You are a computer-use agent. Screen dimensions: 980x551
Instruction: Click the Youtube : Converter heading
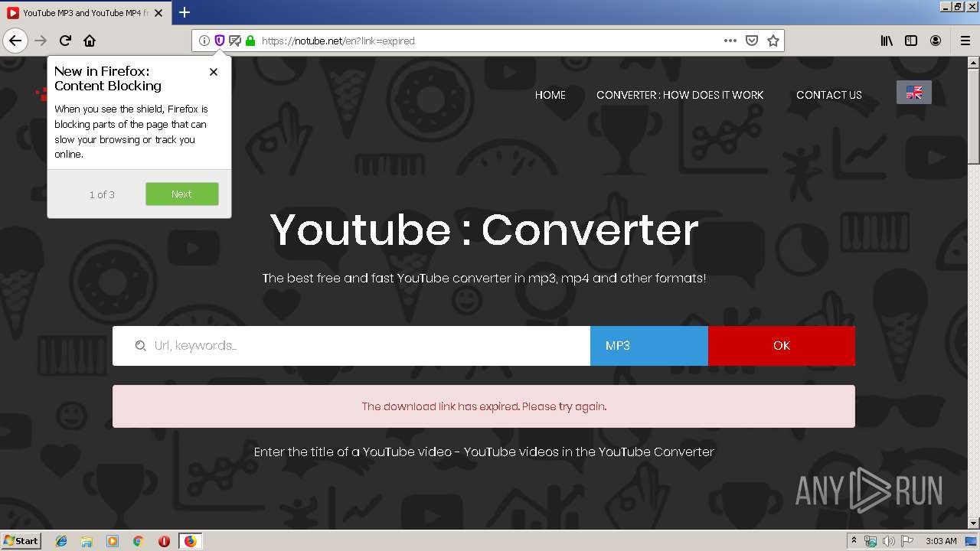coord(484,230)
